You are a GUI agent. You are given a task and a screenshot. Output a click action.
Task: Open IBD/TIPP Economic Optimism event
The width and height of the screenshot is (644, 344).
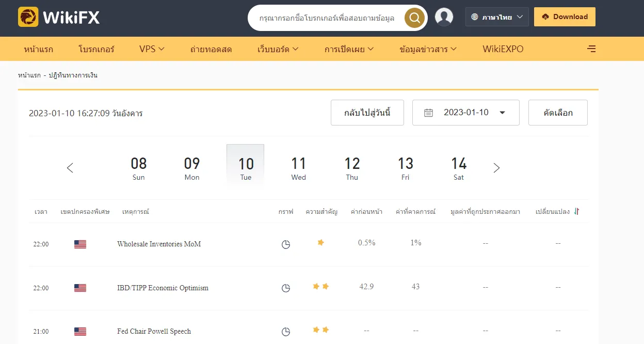[x=163, y=288]
